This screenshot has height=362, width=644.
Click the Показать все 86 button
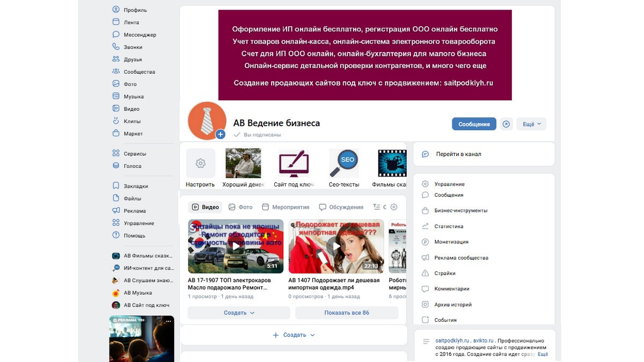347,313
